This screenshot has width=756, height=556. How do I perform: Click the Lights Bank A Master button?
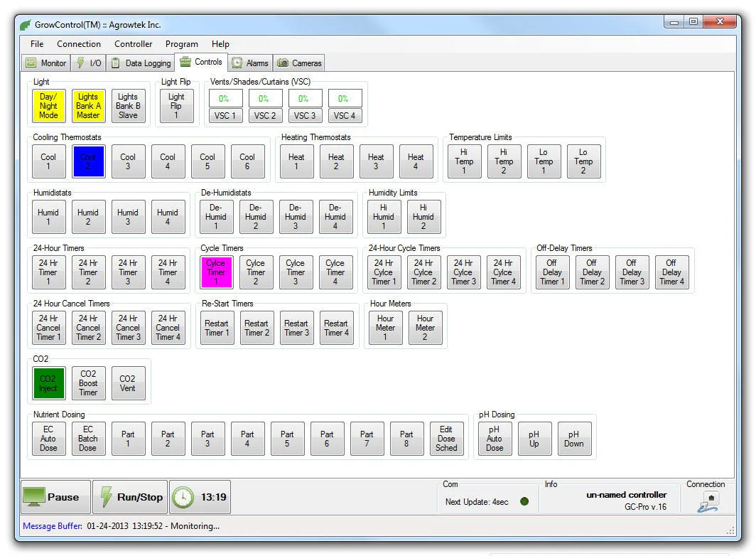pos(88,106)
